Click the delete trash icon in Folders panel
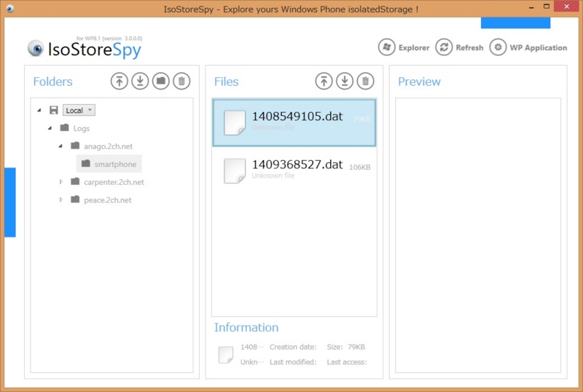 coord(181,81)
